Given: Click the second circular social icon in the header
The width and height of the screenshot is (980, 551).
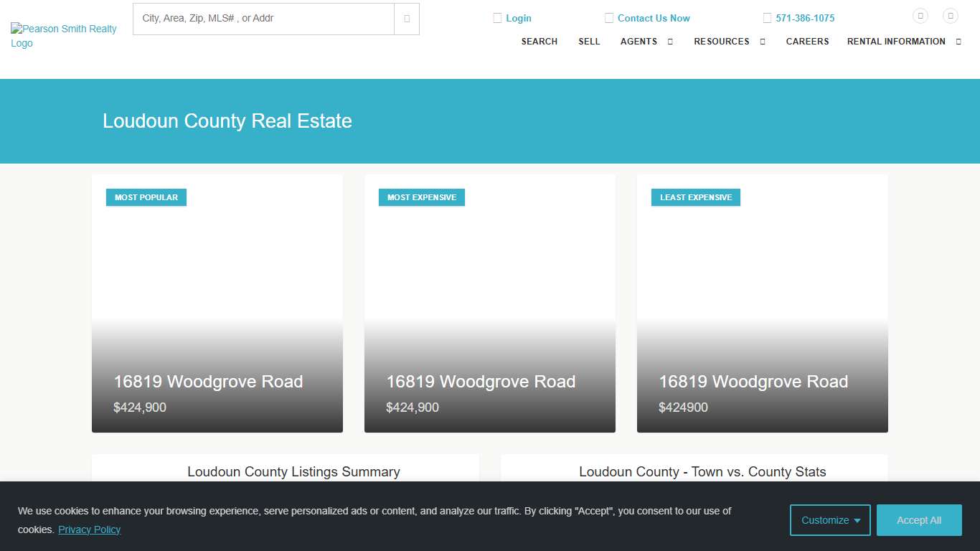Looking at the screenshot, I should pos(951,15).
